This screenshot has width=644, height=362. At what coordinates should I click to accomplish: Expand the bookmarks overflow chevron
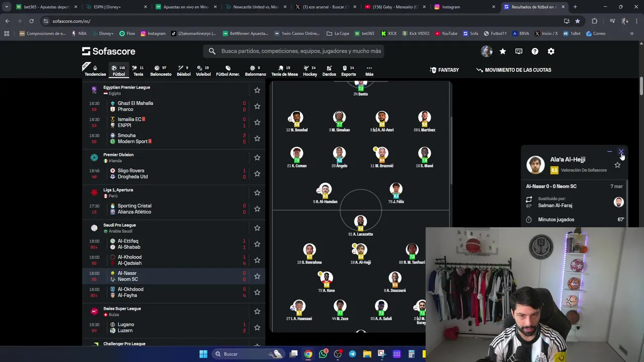tap(631, 34)
